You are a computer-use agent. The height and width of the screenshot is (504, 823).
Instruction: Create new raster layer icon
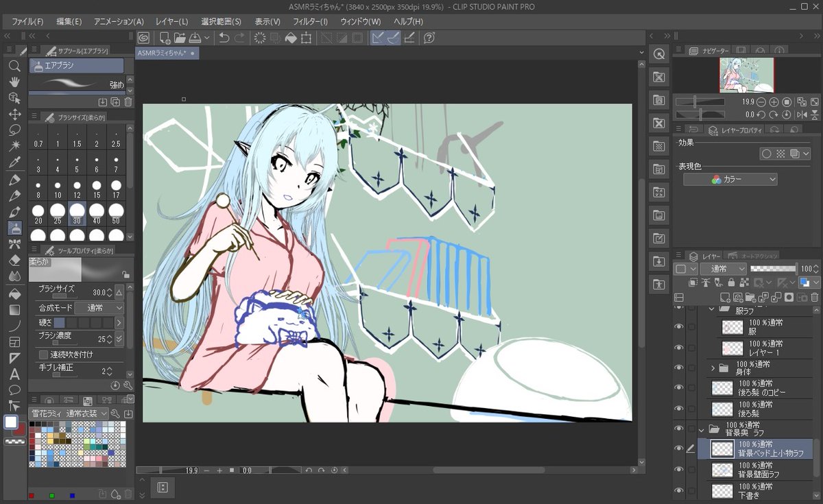[726, 298]
